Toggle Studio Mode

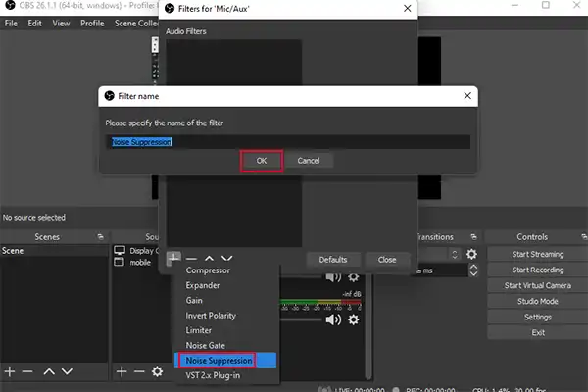(x=538, y=302)
